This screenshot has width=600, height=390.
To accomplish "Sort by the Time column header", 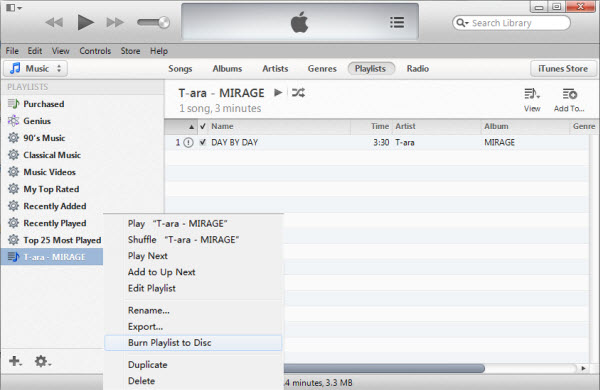I will pos(371,126).
